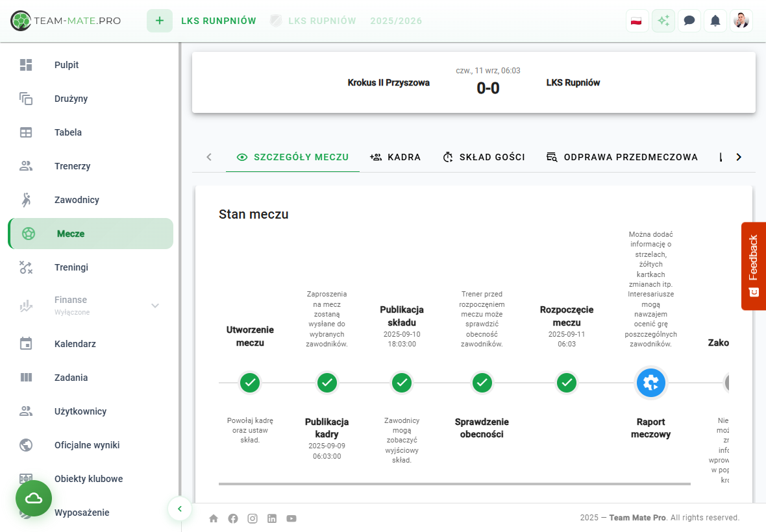Image resolution: width=766 pixels, height=532 pixels.
Task: Click the green plus add button
Action: click(160, 21)
